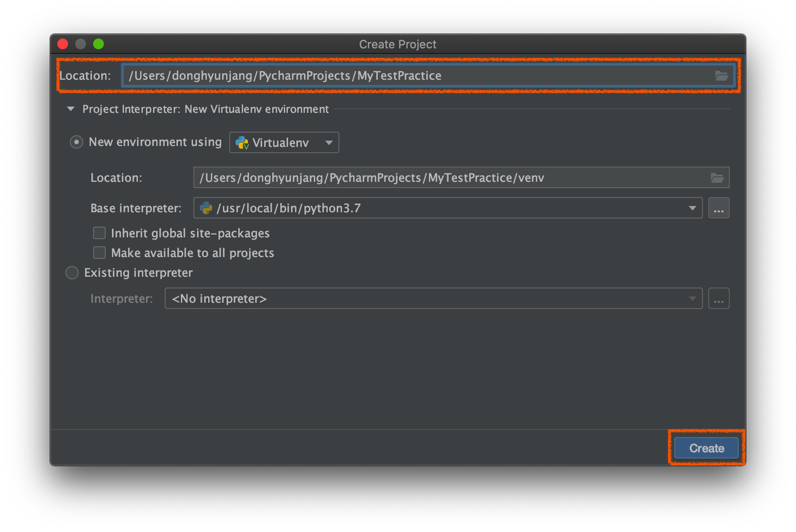Click the folder browse icon in venv Location field
Image resolution: width=796 pixels, height=532 pixels.
point(717,178)
